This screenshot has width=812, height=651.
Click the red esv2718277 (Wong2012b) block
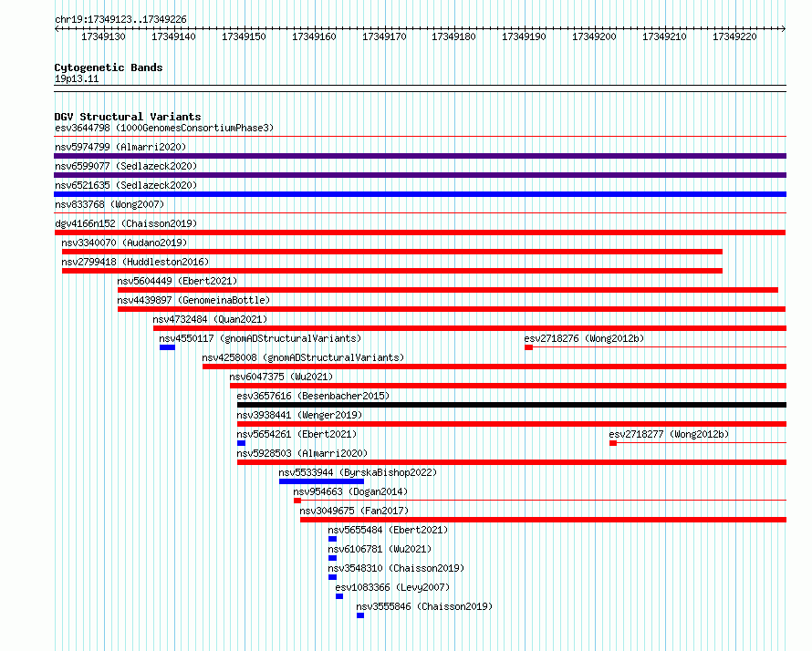point(613,443)
